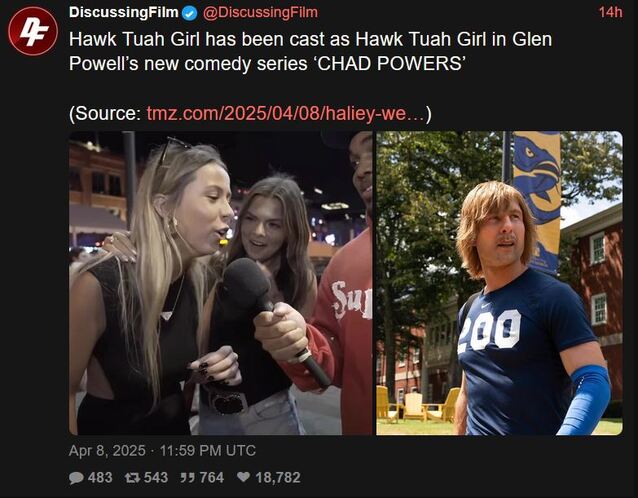View the 18,782 likes count
The width and height of the screenshot is (638, 498).
point(278,477)
